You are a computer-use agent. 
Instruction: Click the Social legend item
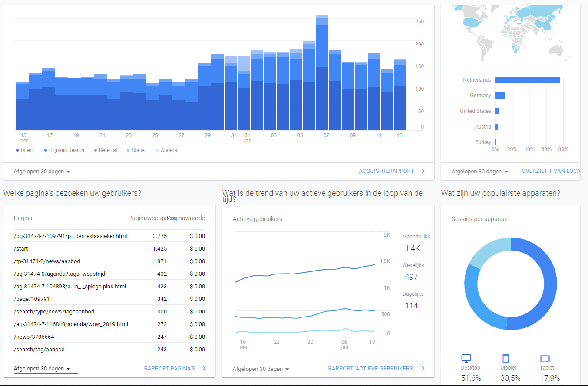(136, 150)
